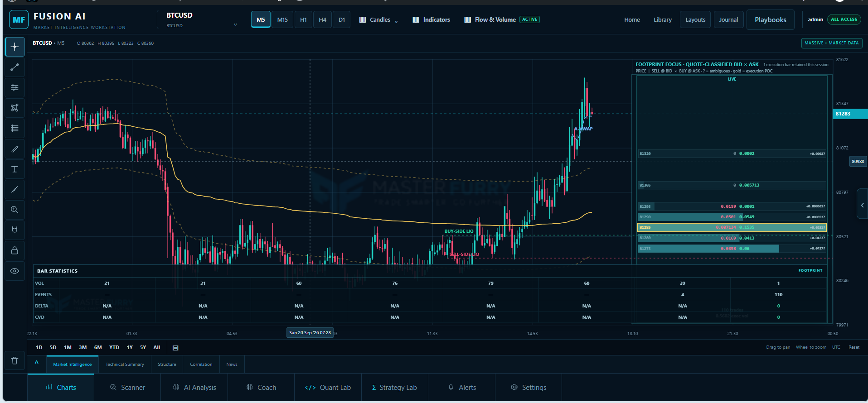The height and width of the screenshot is (403, 868).
Task: Select the trend line drawing tool
Action: (15, 67)
